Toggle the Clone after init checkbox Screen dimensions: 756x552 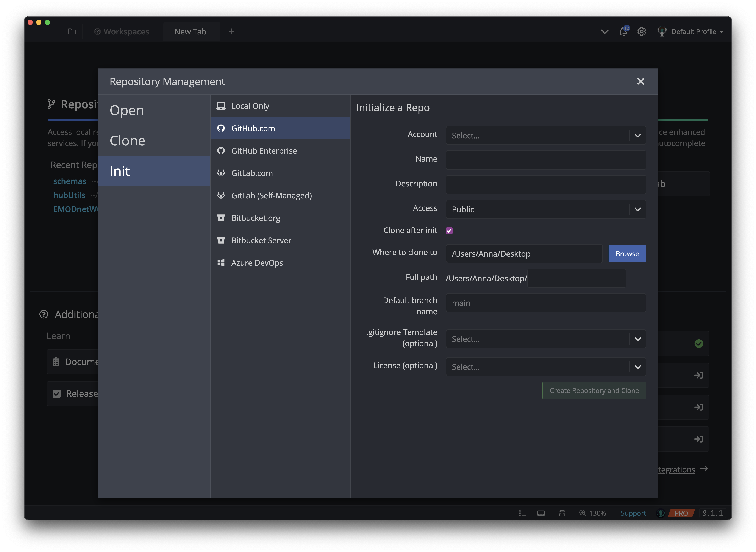click(x=449, y=231)
